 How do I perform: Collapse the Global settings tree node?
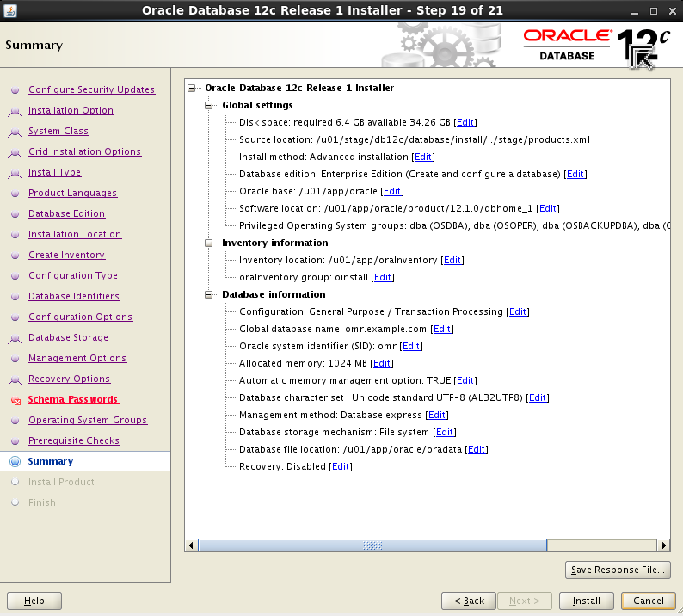pos(209,105)
